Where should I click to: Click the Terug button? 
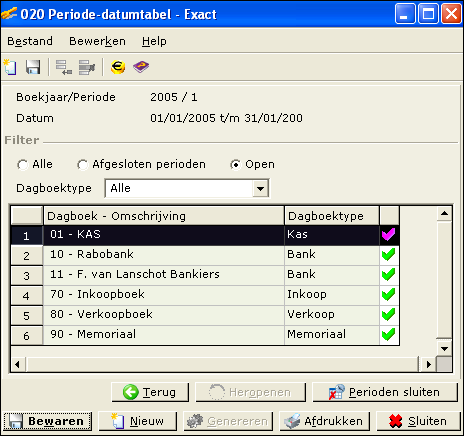pyautogui.click(x=150, y=392)
